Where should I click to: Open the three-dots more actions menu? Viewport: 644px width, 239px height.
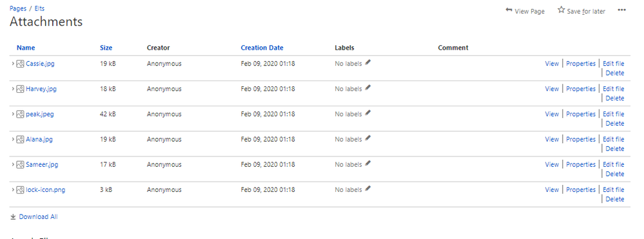pos(622,10)
